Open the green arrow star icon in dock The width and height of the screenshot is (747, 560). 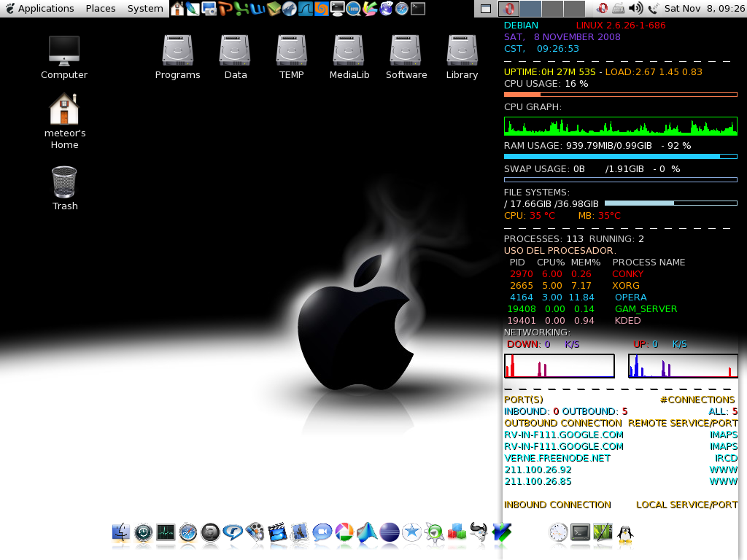pos(434,532)
